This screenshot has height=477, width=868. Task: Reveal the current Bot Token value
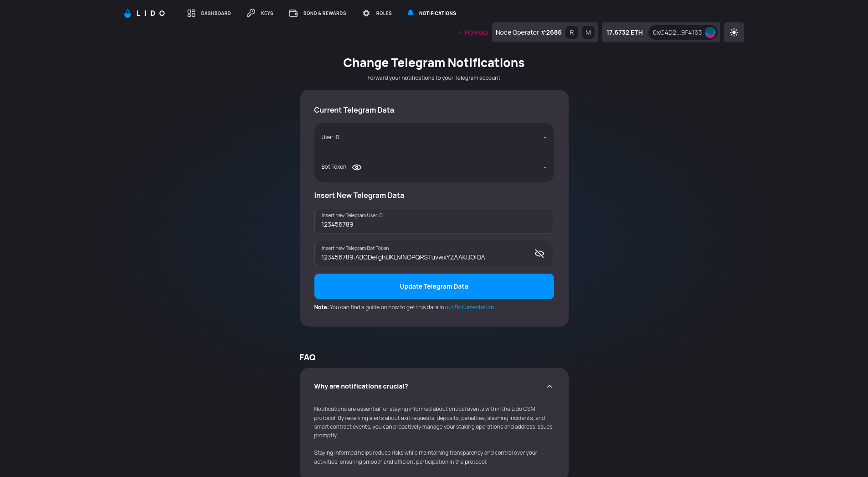tap(356, 167)
